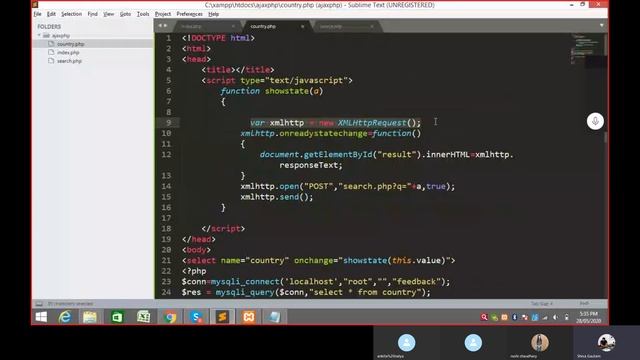Open the Goto menu
Viewport: 640px width, 360px height.
[125, 14]
